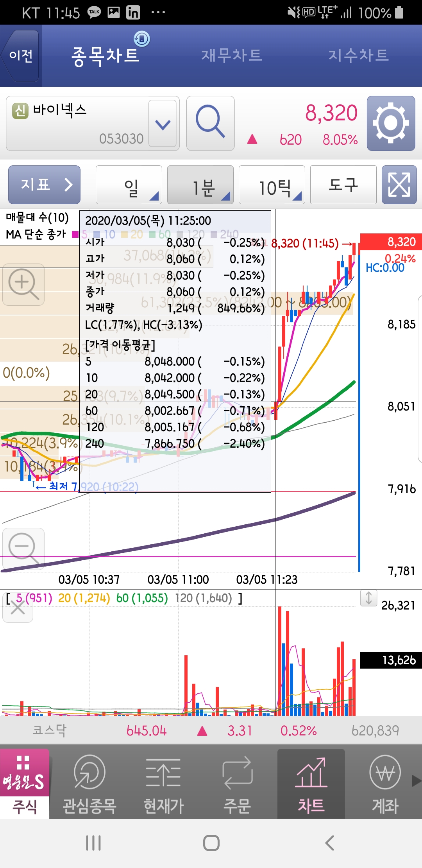Tap Android home button
Image resolution: width=422 pixels, height=868 pixels.
point(211,843)
